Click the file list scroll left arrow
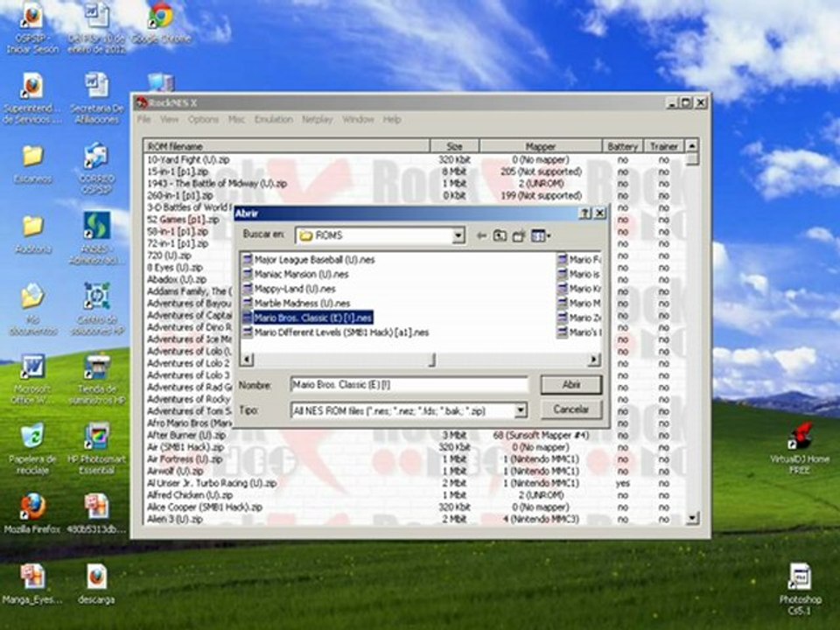Screen dimensions: 840x630 [247, 360]
